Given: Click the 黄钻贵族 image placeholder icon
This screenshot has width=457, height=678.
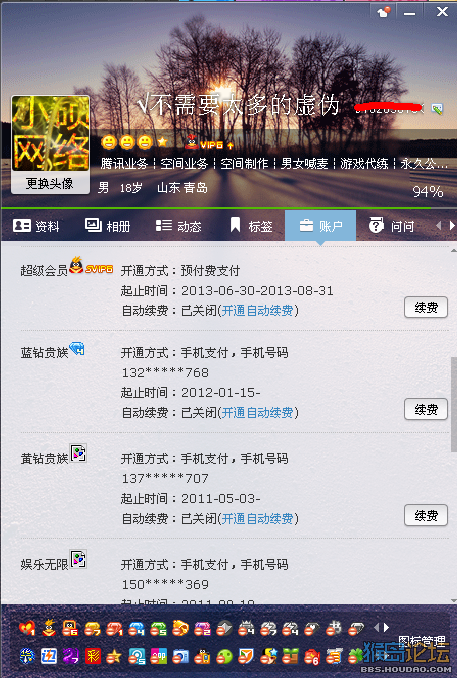Looking at the screenshot, I should [78, 453].
